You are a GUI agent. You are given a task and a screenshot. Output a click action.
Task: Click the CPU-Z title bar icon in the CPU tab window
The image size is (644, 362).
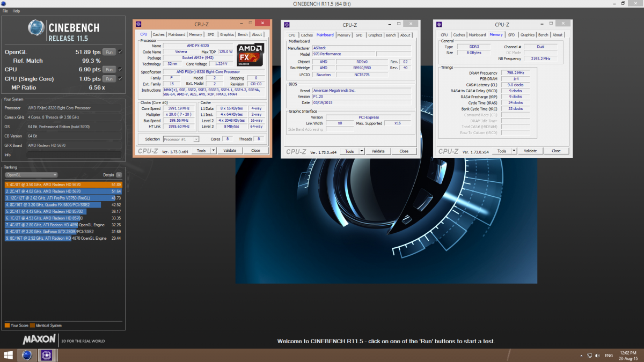138,24
